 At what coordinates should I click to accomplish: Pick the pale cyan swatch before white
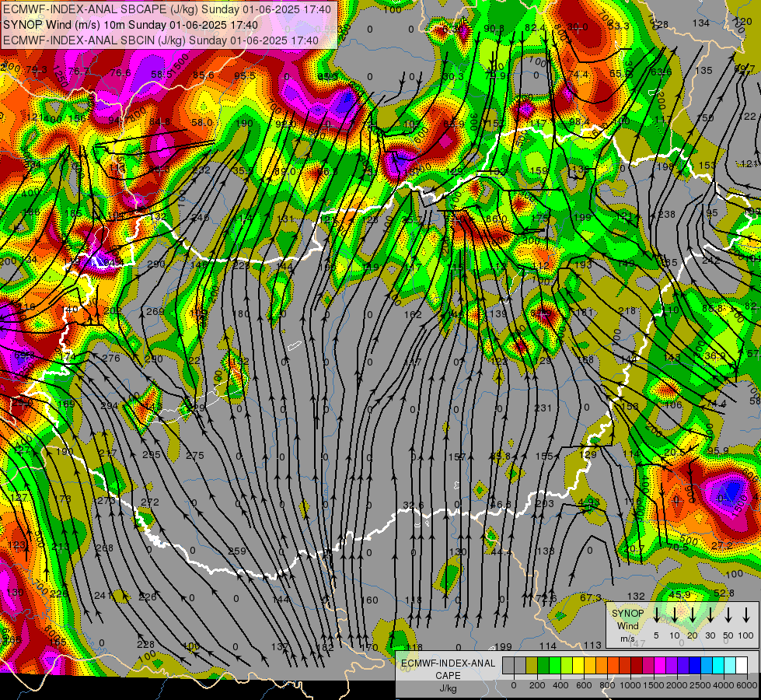tap(729, 666)
